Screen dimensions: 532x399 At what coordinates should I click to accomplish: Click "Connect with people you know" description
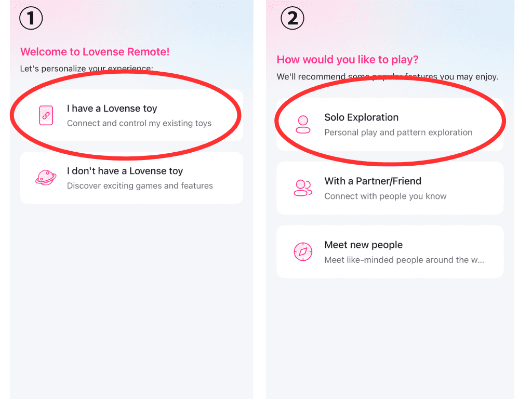pyautogui.click(x=385, y=196)
